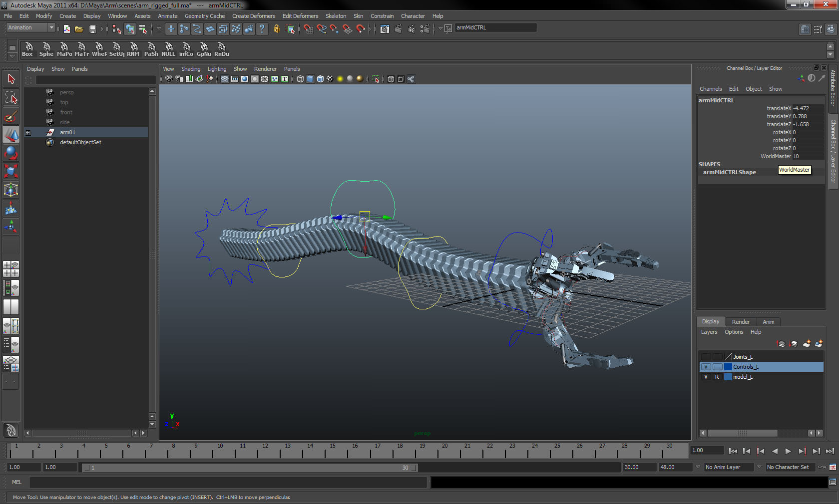
Task: Activate the Lasso select tool
Action: click(x=11, y=97)
